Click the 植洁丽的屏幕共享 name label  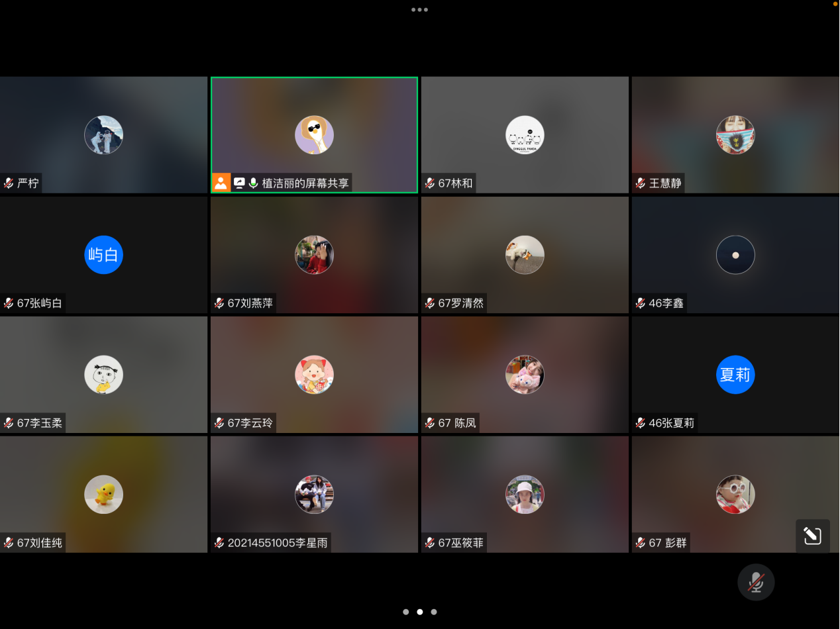coord(305,183)
